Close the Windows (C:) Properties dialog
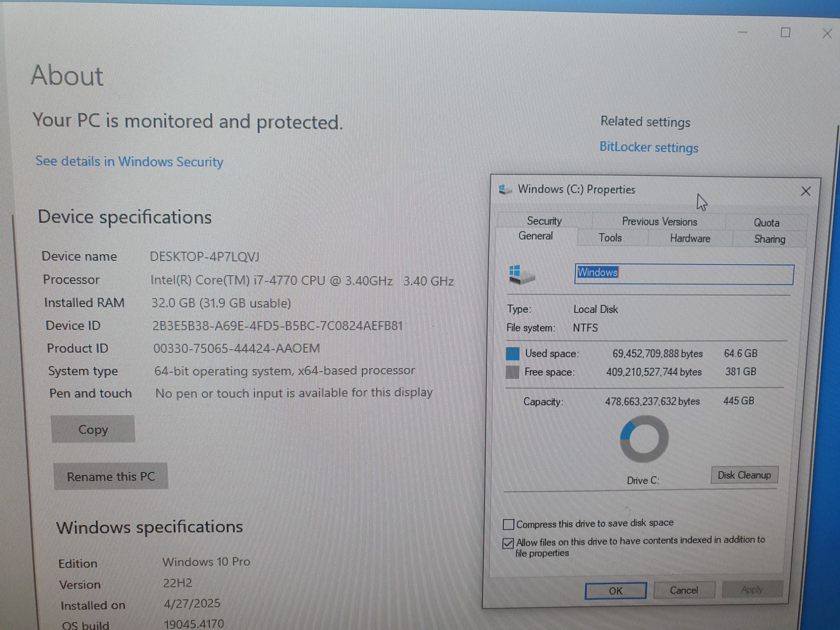This screenshot has width=840, height=630. (806, 192)
